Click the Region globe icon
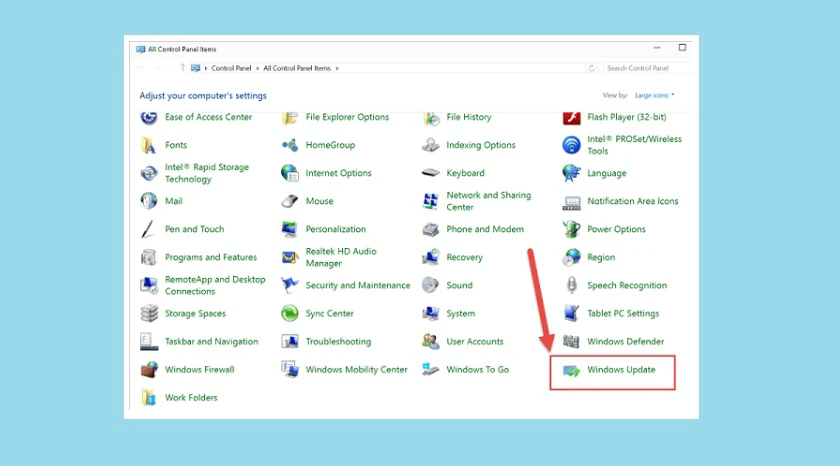The image size is (840, 466). [572, 258]
